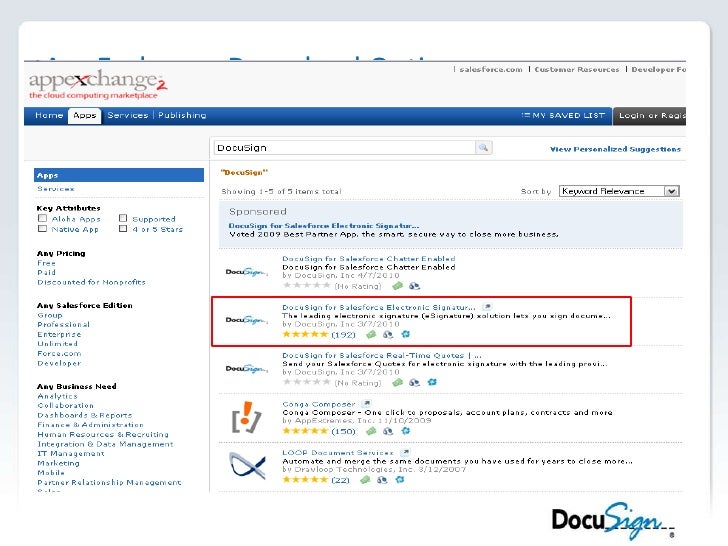Screen dimensions: 728x546
Task: Filter by Force.com edition
Action: tap(59, 354)
